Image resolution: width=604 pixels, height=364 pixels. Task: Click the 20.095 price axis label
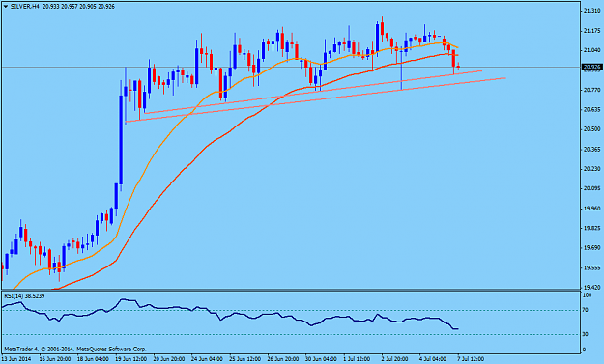tap(591, 188)
